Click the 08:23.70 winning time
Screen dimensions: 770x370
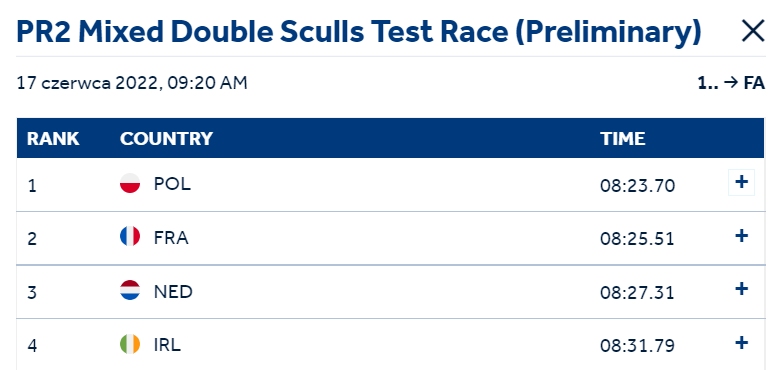pyautogui.click(x=637, y=186)
